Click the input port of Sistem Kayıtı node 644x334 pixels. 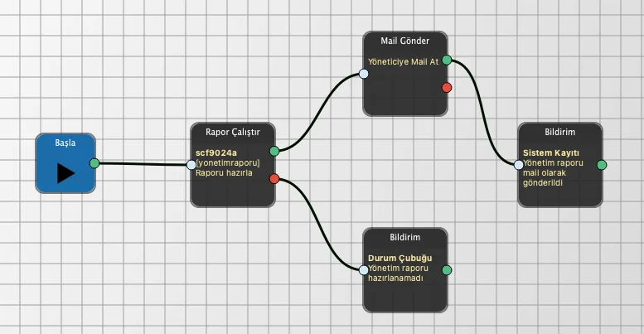click(x=519, y=164)
